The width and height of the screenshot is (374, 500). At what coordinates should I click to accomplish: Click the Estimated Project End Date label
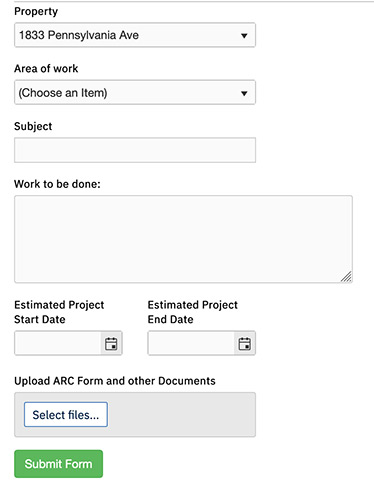pyautogui.click(x=193, y=312)
